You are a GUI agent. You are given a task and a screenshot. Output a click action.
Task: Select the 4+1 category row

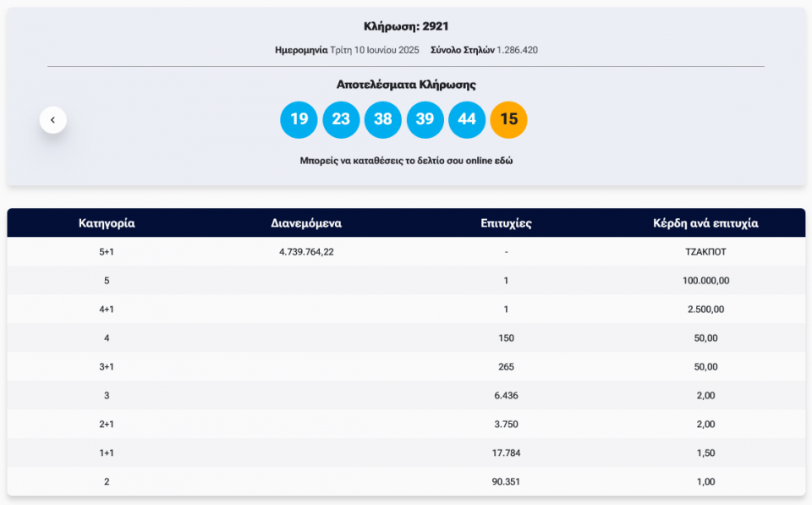tap(107, 310)
